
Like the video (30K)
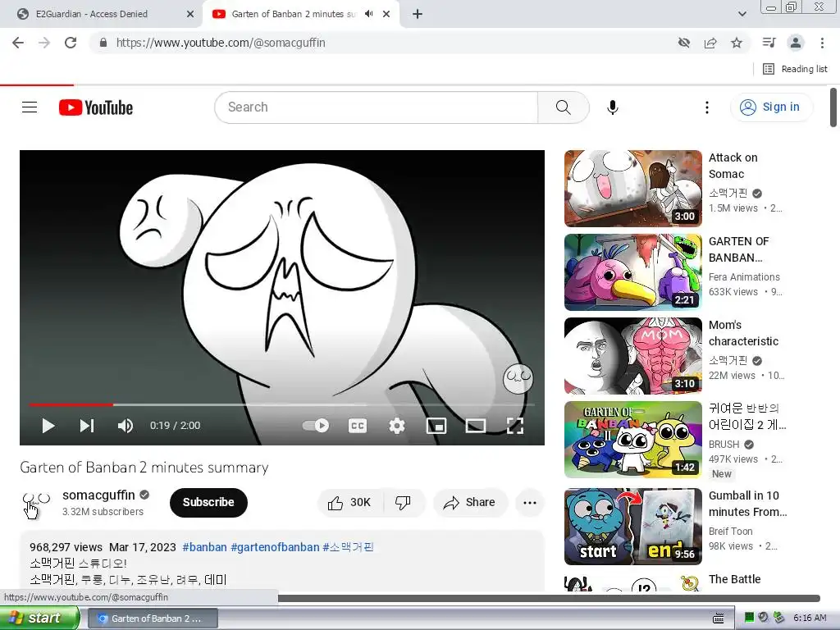point(349,503)
